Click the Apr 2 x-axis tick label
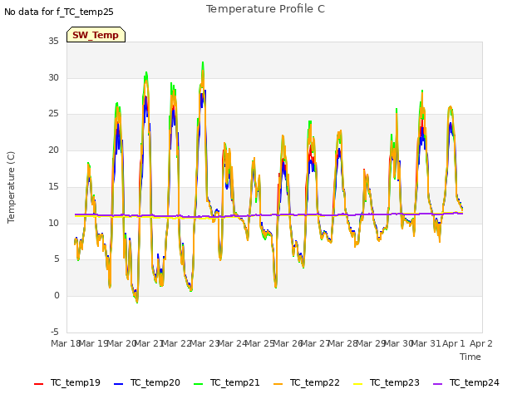The height and width of the screenshot is (399, 532). (481, 343)
